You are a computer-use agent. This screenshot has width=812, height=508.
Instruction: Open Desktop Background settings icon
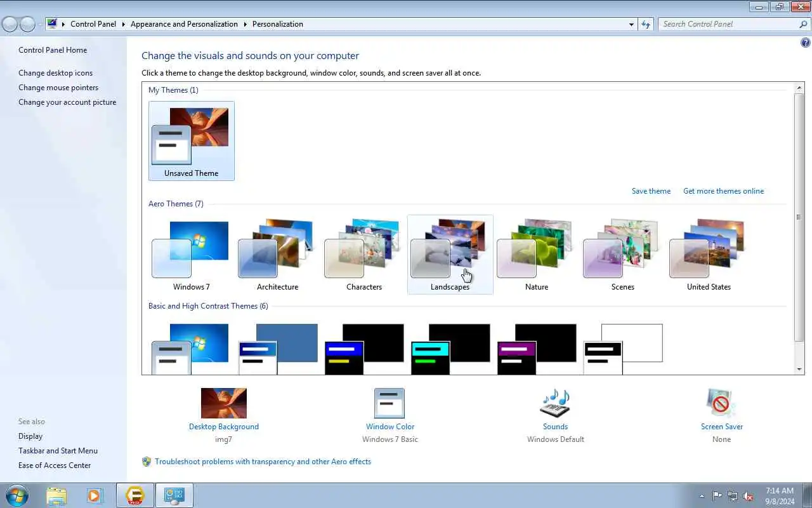[x=224, y=403]
